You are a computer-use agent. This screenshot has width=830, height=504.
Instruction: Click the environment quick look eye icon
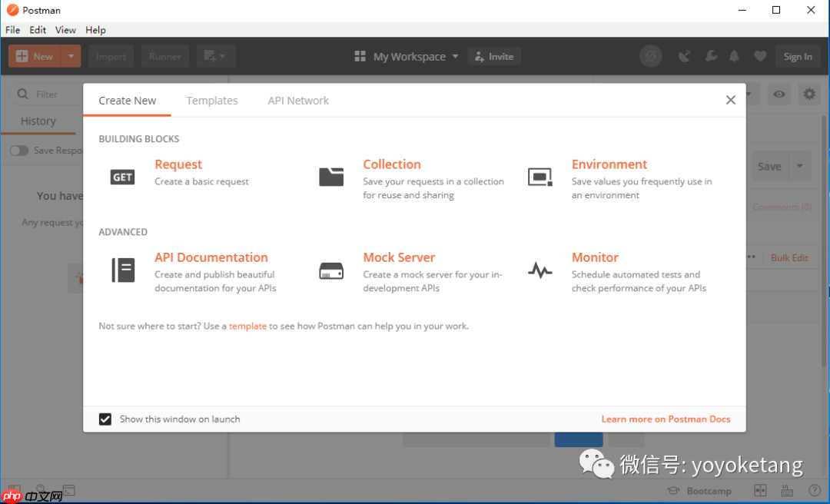tap(779, 94)
